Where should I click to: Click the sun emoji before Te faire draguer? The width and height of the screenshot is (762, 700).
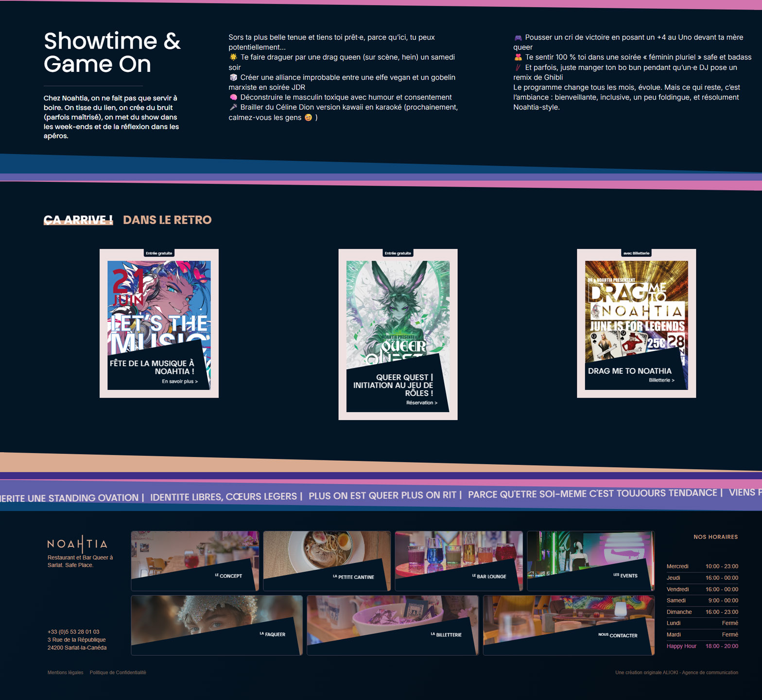pos(233,57)
